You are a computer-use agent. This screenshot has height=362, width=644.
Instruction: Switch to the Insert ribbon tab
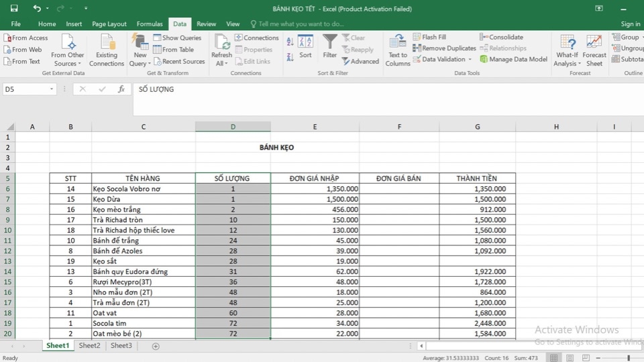[74, 24]
